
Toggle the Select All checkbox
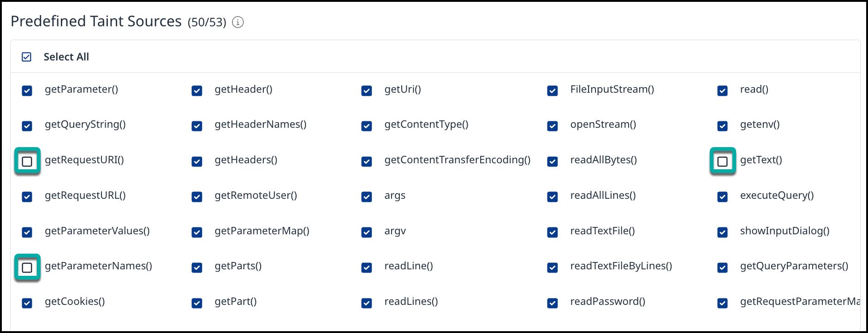pos(27,57)
